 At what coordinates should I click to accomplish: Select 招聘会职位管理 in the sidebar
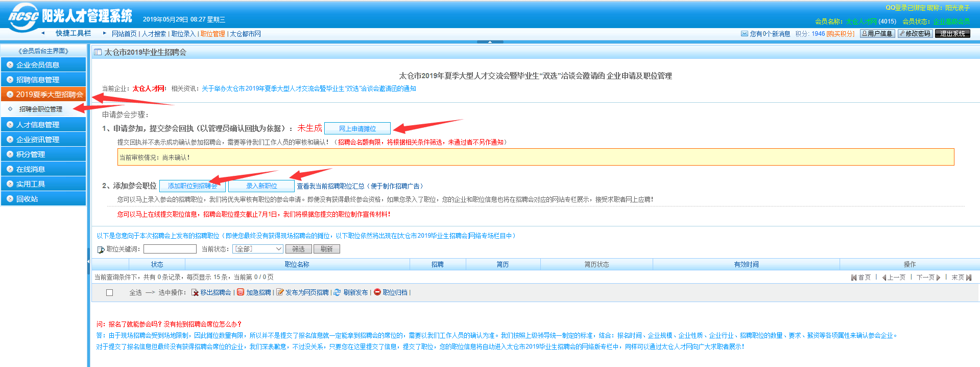point(41,109)
